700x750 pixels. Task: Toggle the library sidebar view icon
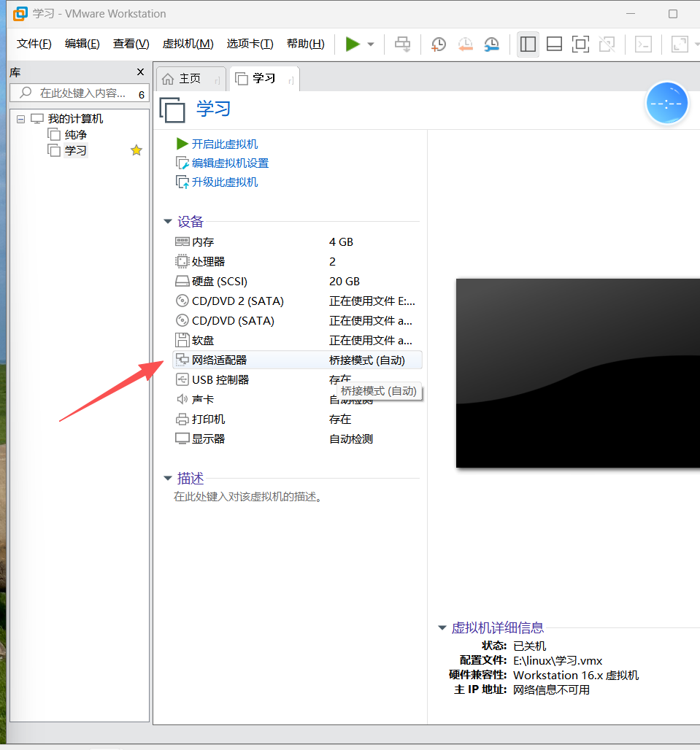[528, 44]
